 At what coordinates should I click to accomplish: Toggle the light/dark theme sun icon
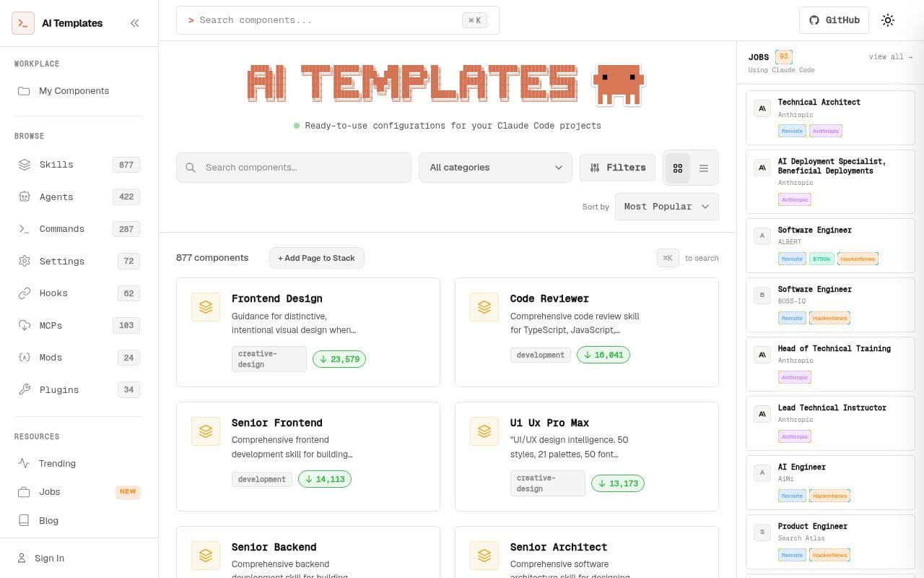[888, 20]
